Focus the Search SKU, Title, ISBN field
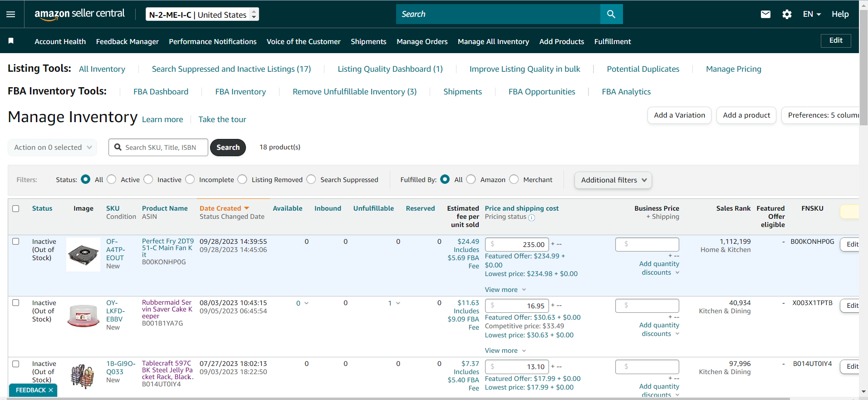The width and height of the screenshot is (868, 400). click(x=158, y=147)
